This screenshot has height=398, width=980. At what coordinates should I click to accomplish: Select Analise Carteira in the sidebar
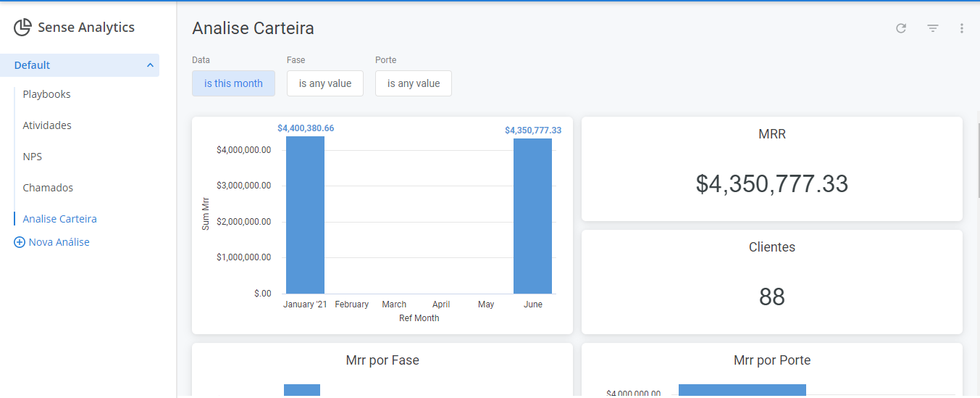coord(59,219)
